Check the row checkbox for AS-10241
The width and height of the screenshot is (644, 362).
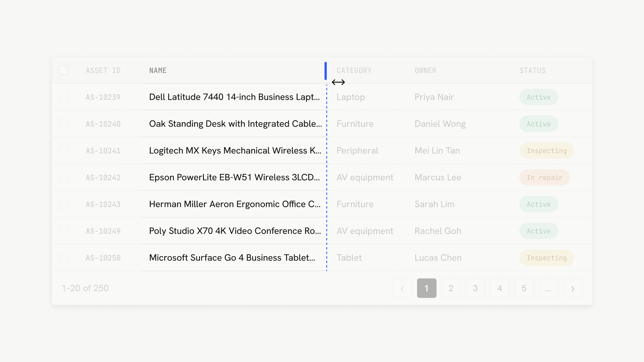(64, 151)
